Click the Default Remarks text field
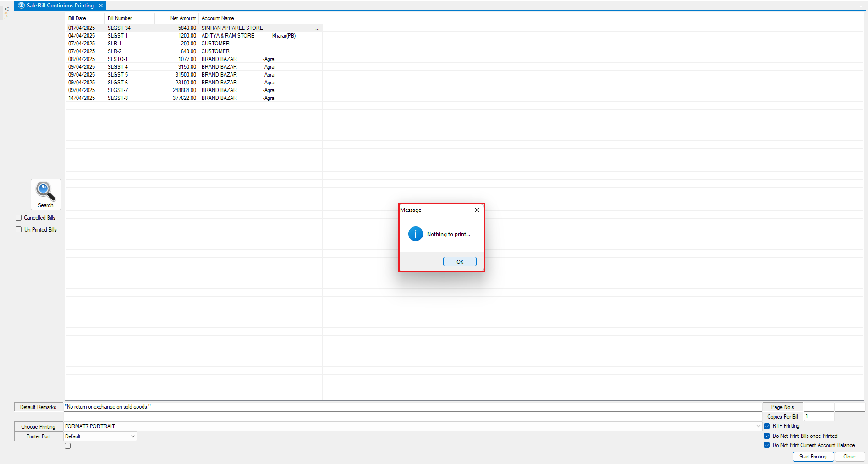Image resolution: width=868 pixels, height=464 pixels. (x=412, y=407)
